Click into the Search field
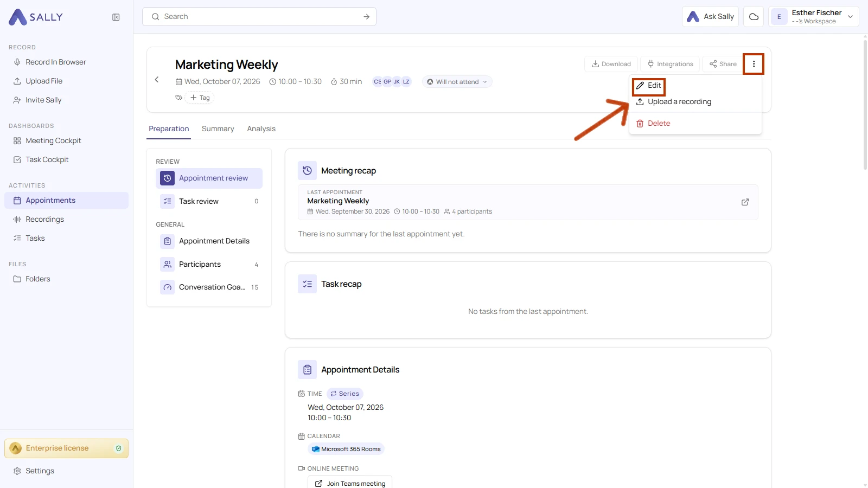 (x=259, y=17)
